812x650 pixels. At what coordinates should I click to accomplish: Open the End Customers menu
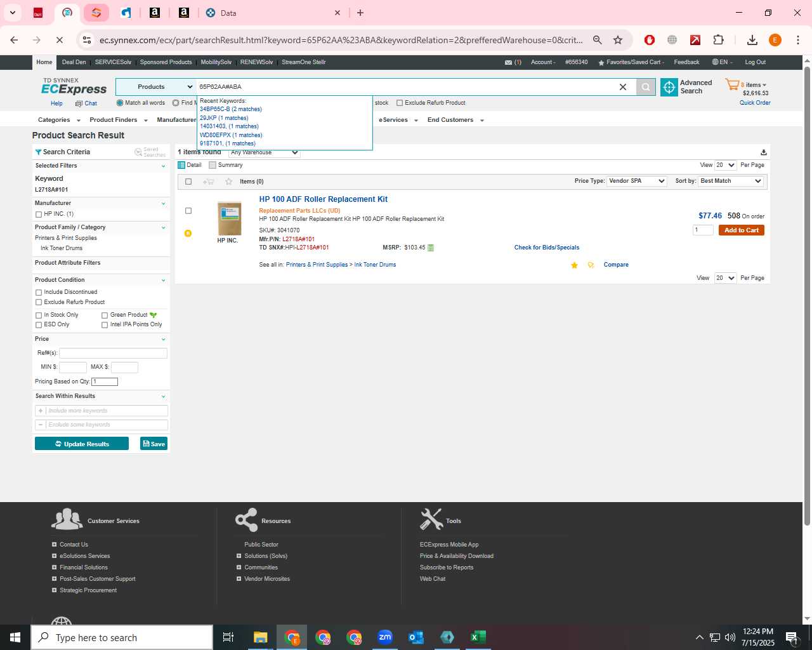455,120
